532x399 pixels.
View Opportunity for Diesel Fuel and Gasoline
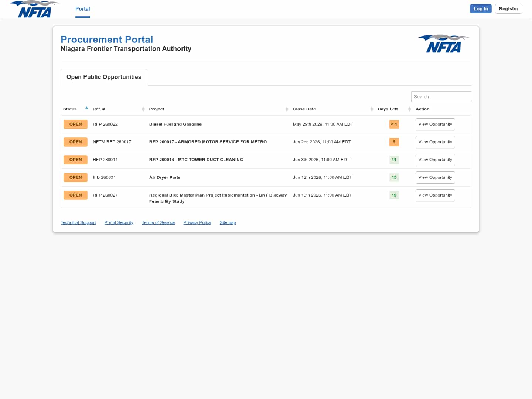(435, 125)
